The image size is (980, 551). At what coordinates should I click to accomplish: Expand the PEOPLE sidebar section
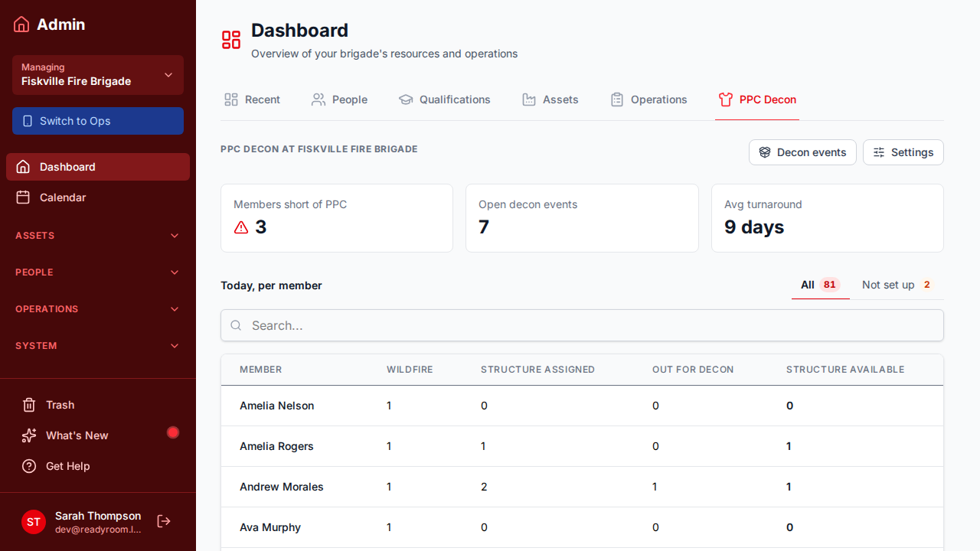coord(98,272)
